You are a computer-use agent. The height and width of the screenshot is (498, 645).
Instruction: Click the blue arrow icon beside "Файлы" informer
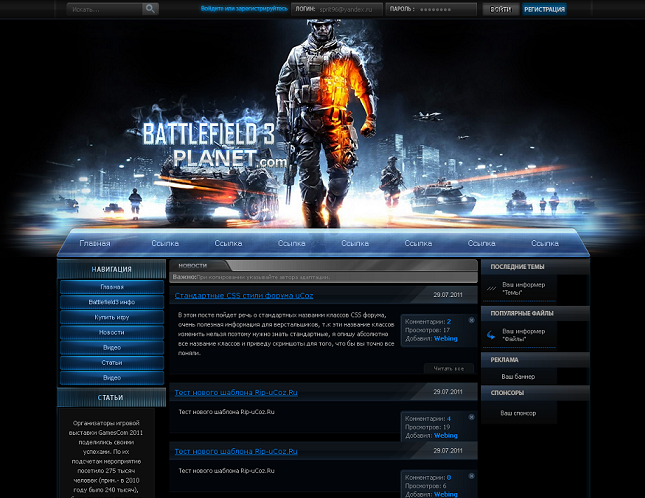pyautogui.click(x=491, y=335)
